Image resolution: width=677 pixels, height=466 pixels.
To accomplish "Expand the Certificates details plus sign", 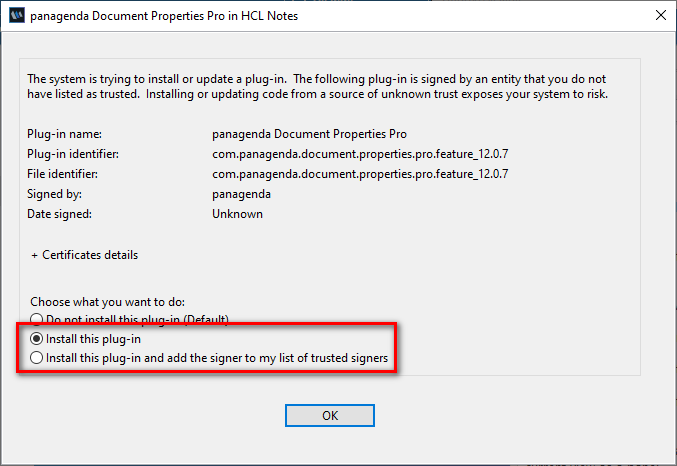I will coord(35,256).
